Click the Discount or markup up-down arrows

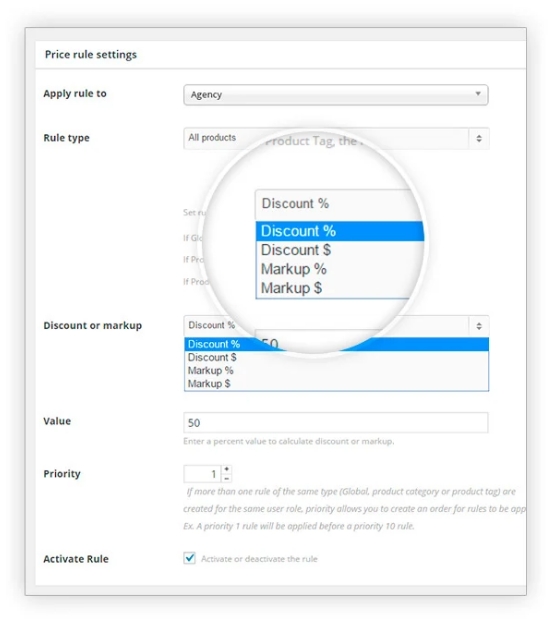click(479, 326)
